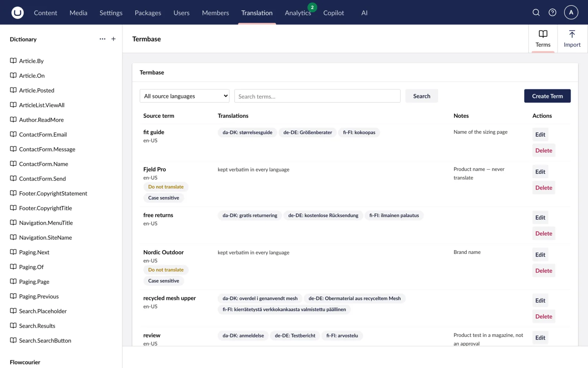Image resolution: width=588 pixels, height=368 pixels.
Task: Click book icon beside Paging.Next
Action: (x=13, y=252)
